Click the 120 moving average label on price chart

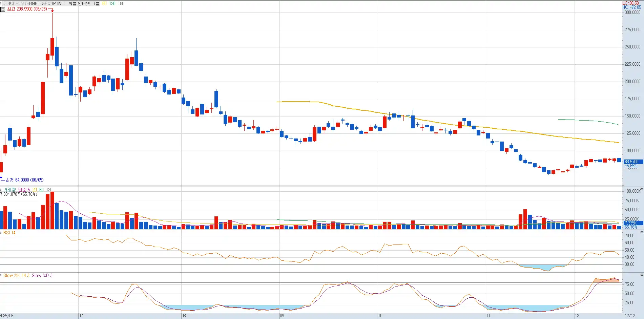pos(112,4)
